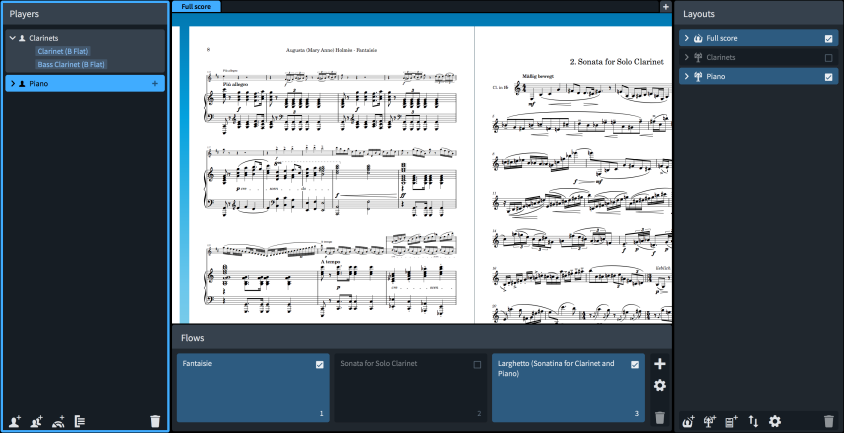Image resolution: width=844 pixels, height=433 pixels.
Task: Delete flow using Flows panel trash icon
Action: pyautogui.click(x=660, y=417)
